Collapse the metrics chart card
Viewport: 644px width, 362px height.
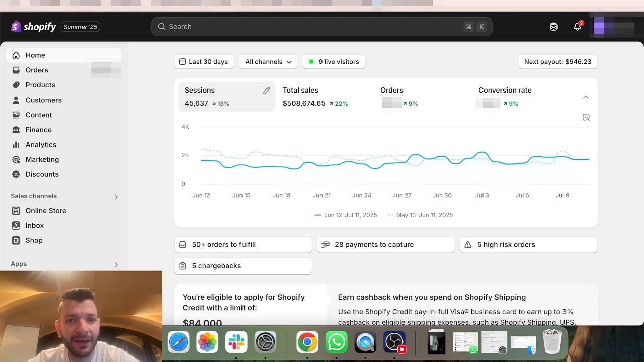(586, 97)
